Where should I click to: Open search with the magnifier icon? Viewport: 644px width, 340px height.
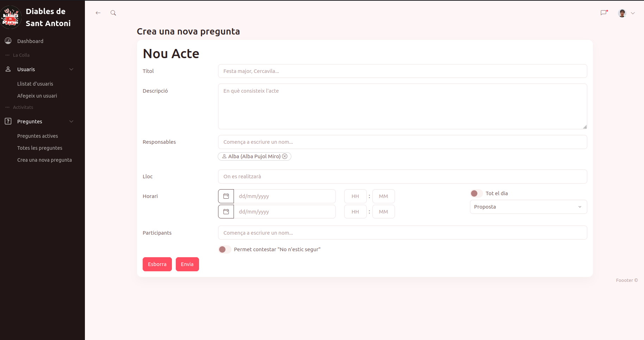click(113, 13)
